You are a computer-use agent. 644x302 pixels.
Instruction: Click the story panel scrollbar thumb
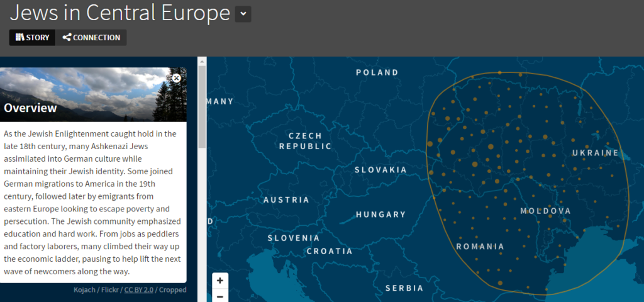click(202, 107)
